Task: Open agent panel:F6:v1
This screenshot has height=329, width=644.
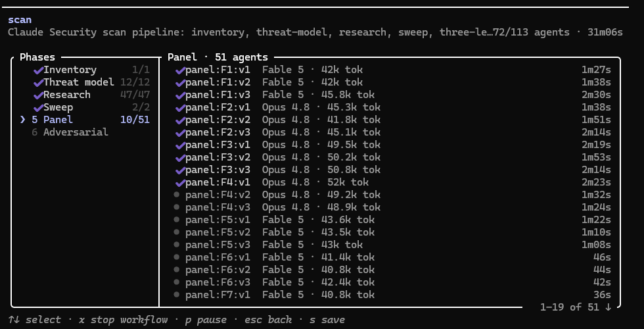Action: [x=393, y=257]
